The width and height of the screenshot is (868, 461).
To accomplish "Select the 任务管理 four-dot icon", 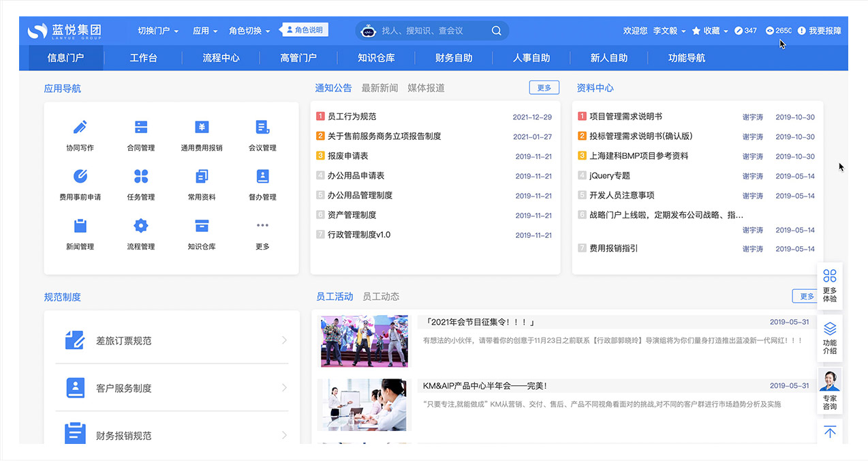I will click(x=141, y=177).
